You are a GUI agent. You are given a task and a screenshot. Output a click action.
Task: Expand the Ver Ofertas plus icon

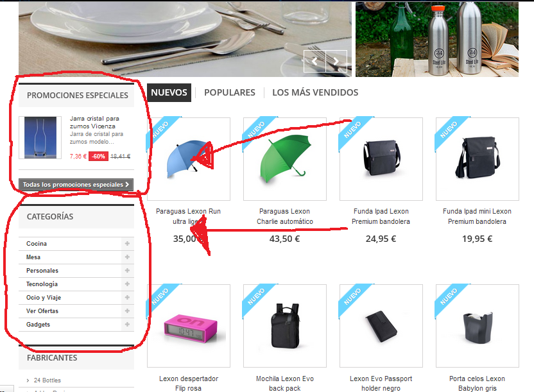point(127,311)
